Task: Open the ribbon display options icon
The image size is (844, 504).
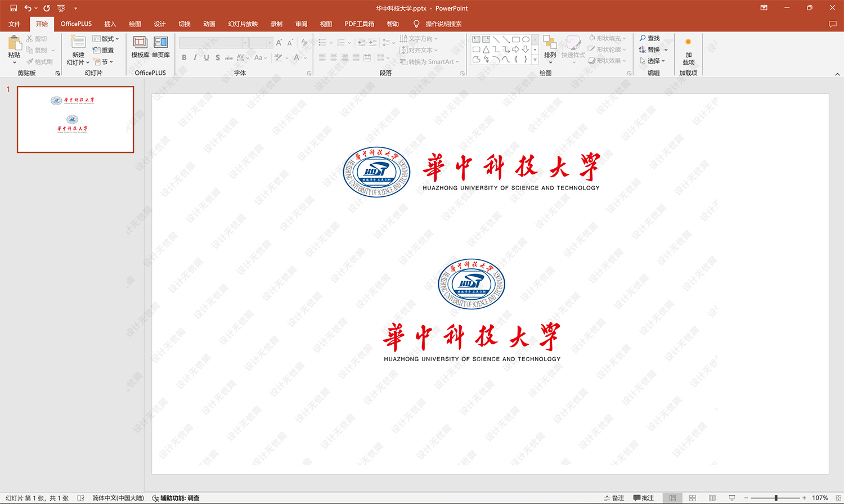Action: coord(764,8)
